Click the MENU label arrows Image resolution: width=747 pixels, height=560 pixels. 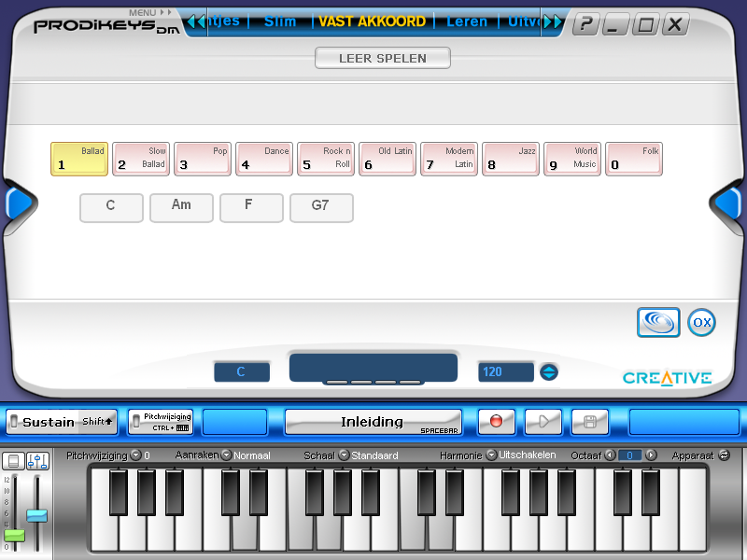pos(166,12)
